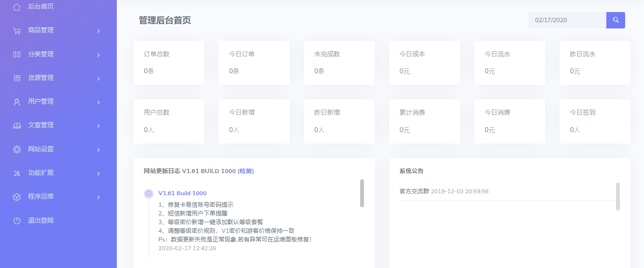The width and height of the screenshot is (644, 268).
Task: Click the cube icon for 程序运维
Action: tap(17, 197)
